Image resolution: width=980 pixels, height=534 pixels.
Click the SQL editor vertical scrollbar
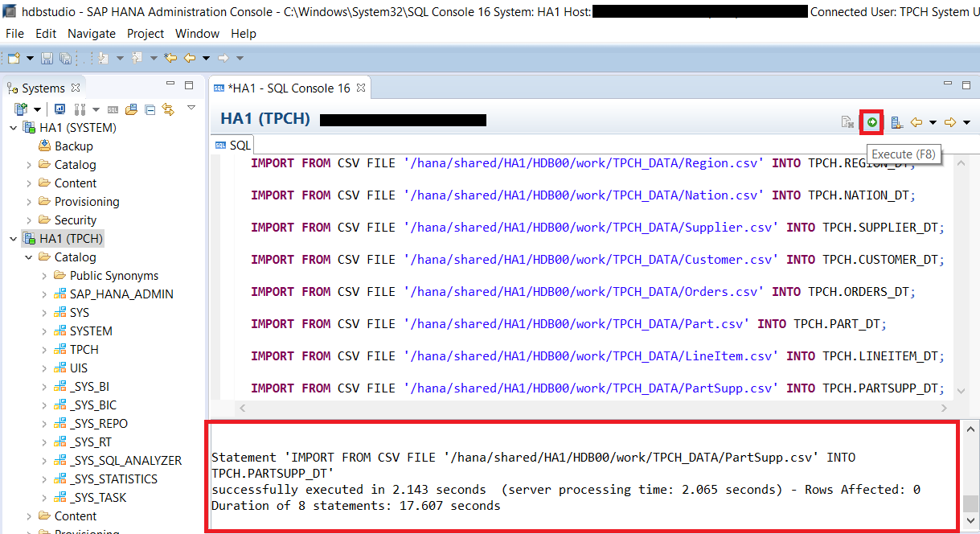pos(961,275)
